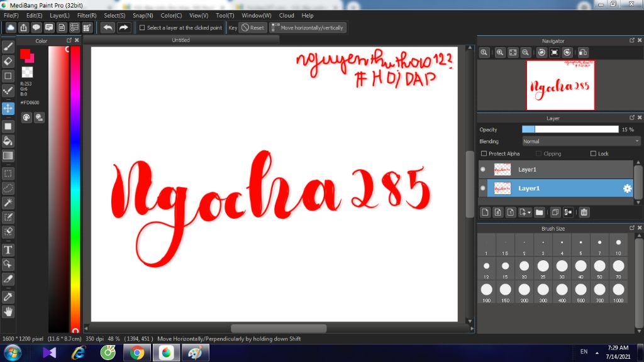Click the share/export icon in toolbar
Screen dimensions: 644x362
tap(23, 28)
